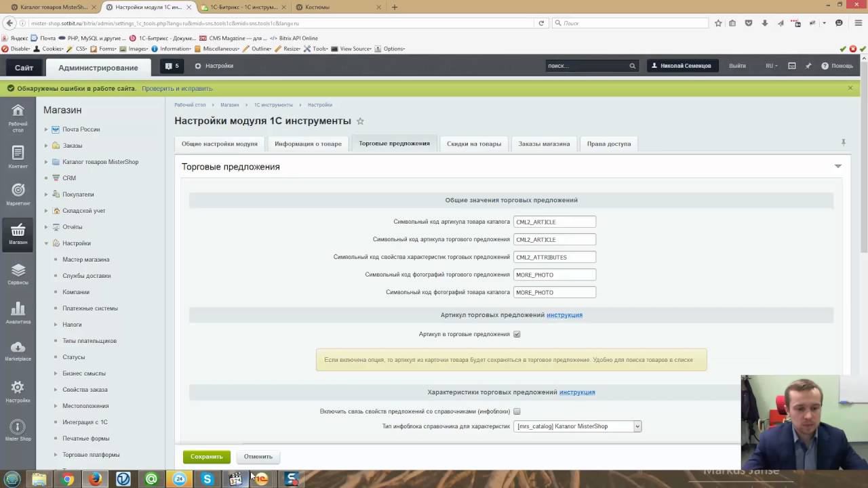Open Мастер магазина settings item
The image size is (868, 488).
pyautogui.click(x=86, y=260)
